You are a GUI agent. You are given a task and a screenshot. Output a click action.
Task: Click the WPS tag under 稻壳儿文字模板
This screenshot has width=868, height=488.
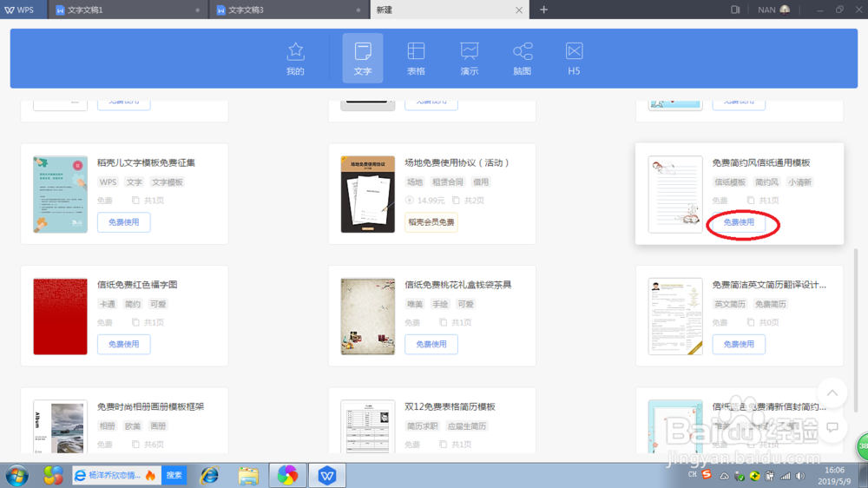(x=108, y=182)
